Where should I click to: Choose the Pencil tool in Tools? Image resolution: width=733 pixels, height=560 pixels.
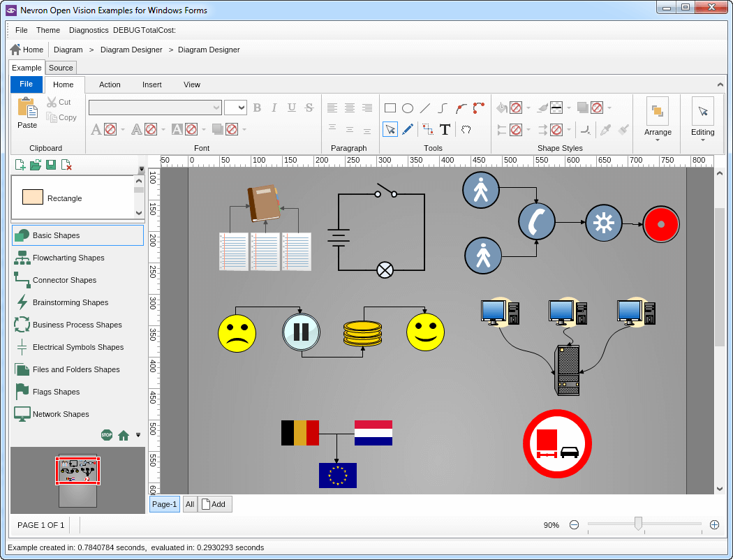point(408,129)
